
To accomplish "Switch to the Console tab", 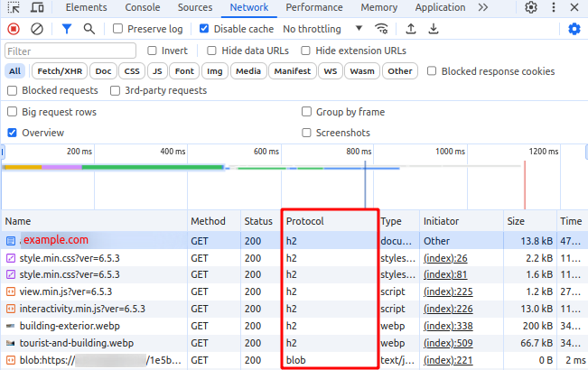I will tap(143, 8).
